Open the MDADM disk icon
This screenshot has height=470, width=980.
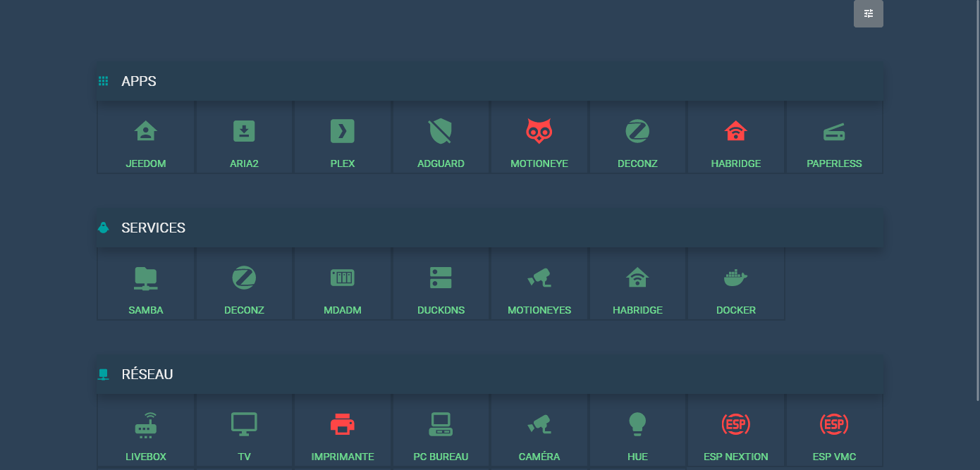(x=343, y=278)
